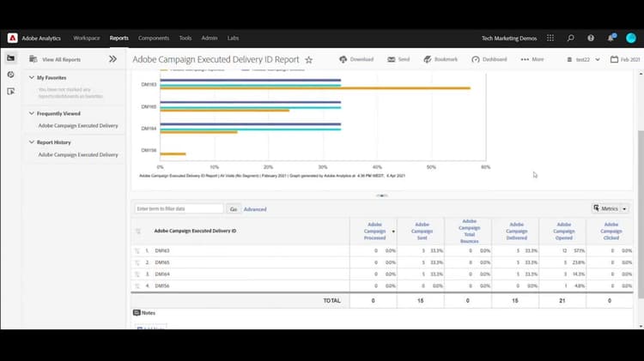Screen dimensions: 644x361
Task: Click the Notes icon
Action: (137, 313)
